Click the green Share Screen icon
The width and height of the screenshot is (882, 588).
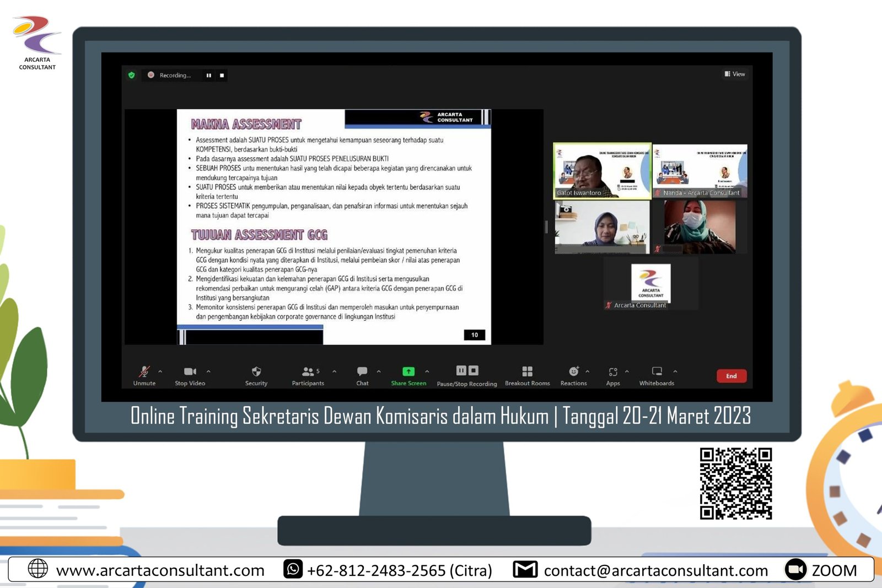click(408, 372)
